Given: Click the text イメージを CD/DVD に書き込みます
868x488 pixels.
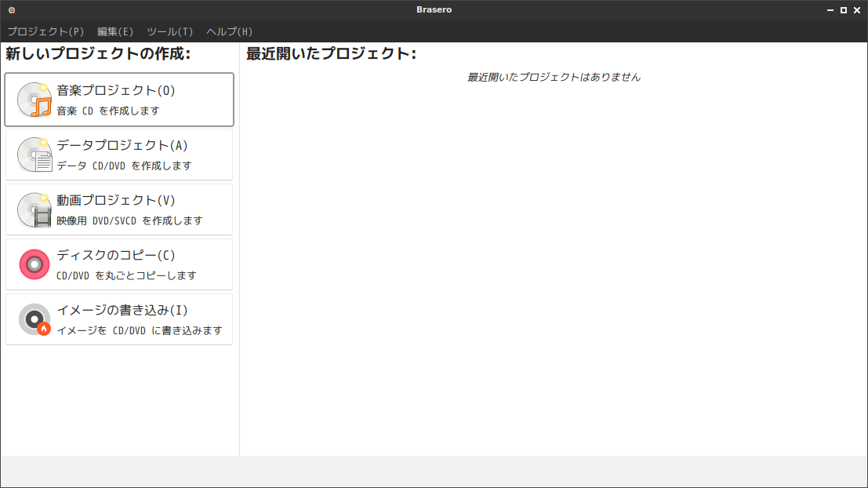Looking at the screenshot, I should click(140, 330).
